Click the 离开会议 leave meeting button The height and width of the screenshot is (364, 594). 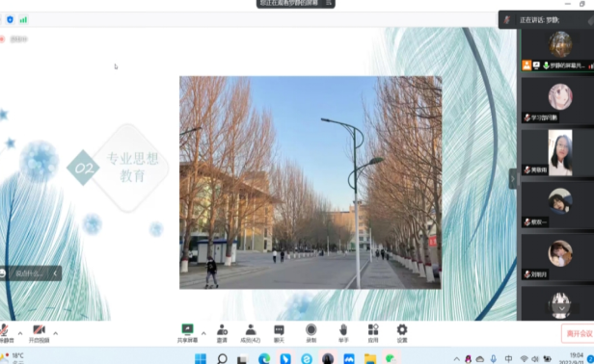[579, 333]
